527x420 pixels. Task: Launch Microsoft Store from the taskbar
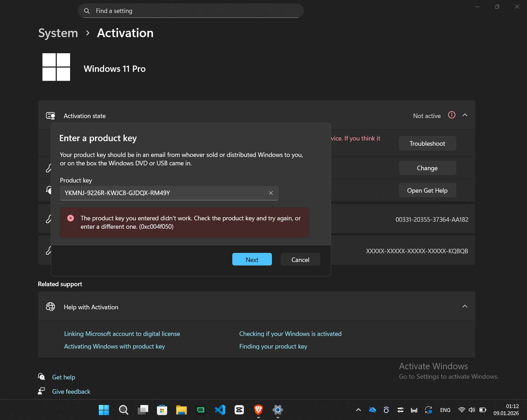tap(162, 410)
